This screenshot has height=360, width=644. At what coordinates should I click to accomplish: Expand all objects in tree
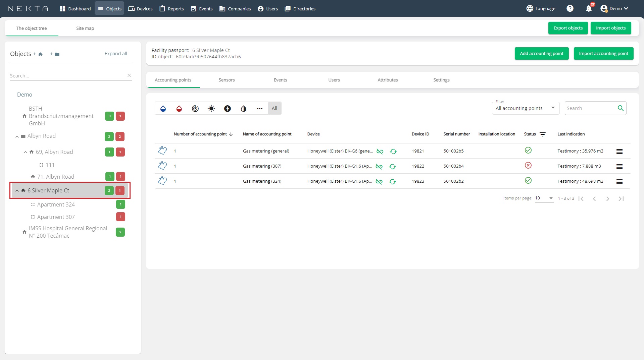coord(116,54)
